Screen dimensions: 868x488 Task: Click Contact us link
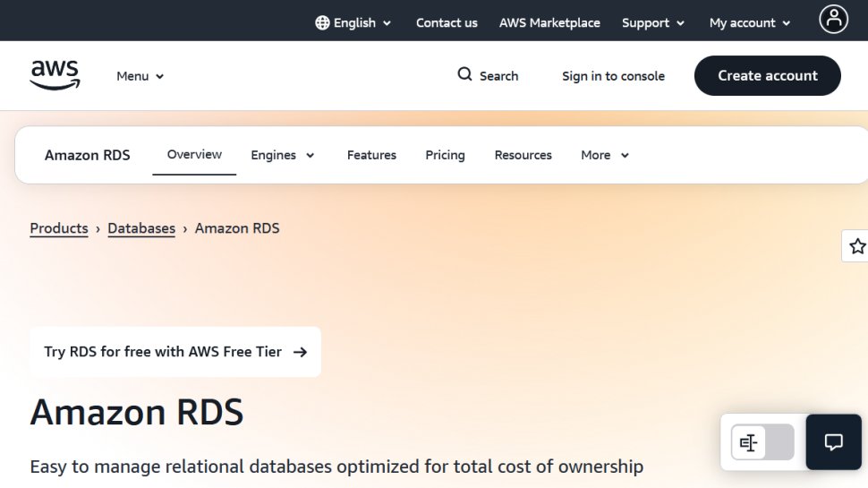click(447, 22)
